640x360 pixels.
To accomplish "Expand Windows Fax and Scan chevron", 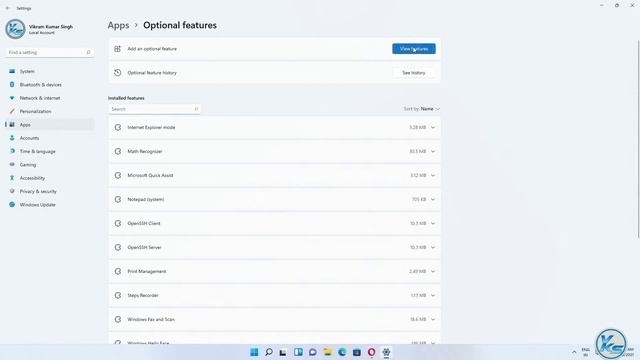I will (x=433, y=320).
